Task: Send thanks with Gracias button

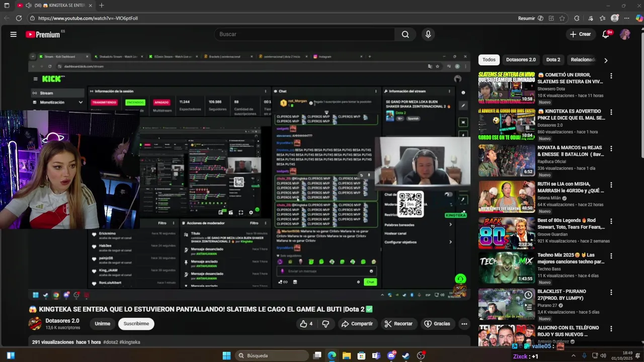Action: tap(437, 324)
